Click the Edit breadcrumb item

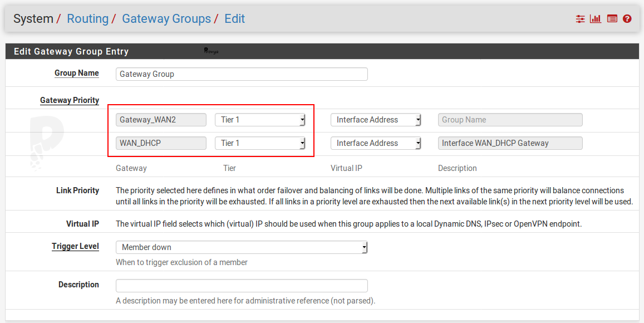[x=234, y=18]
